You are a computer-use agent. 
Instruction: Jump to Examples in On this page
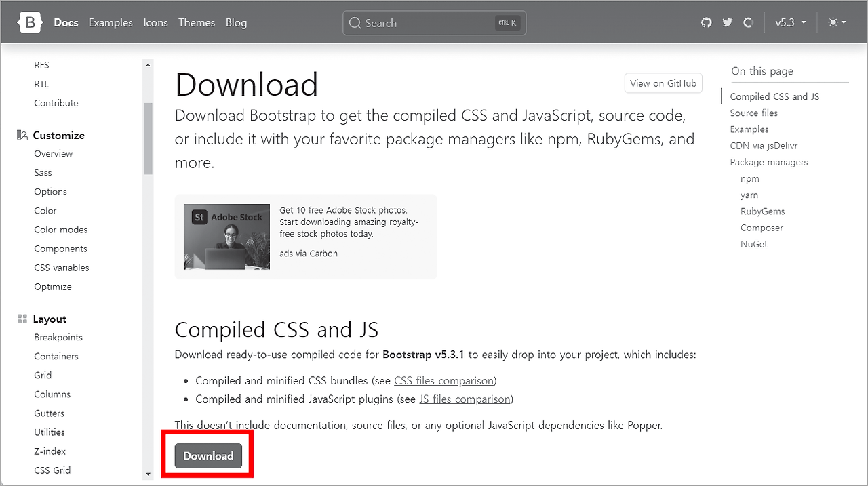click(749, 129)
